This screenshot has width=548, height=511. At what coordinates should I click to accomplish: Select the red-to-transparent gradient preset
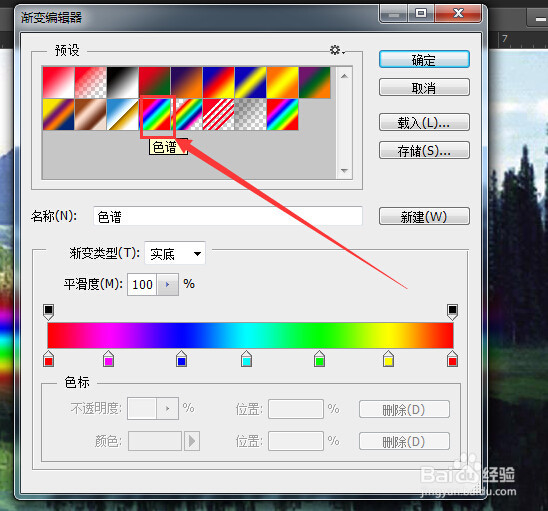pos(91,82)
